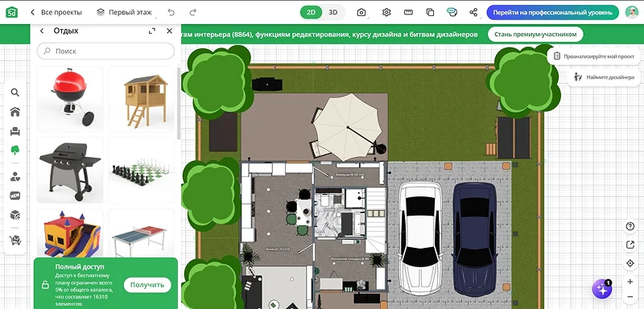Click the share project icon

click(473, 12)
